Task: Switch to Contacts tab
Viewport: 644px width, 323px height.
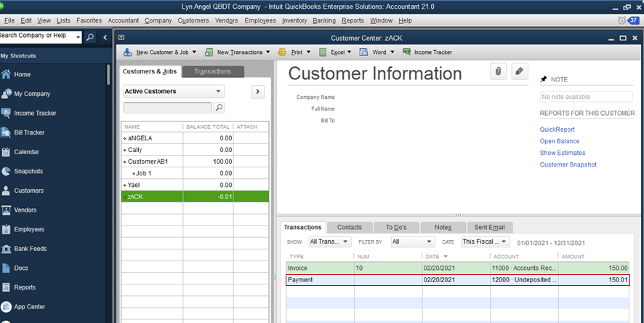Action: pos(350,227)
